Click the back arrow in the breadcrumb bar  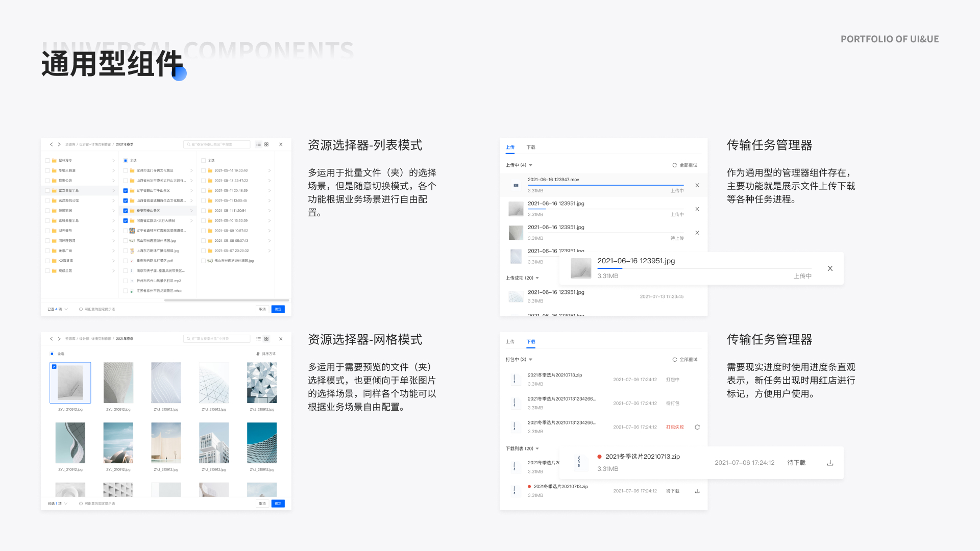[x=51, y=144]
